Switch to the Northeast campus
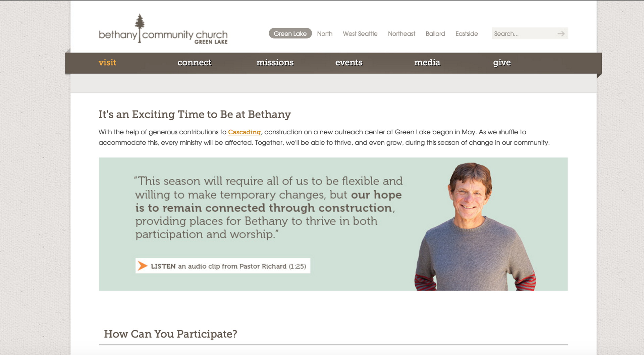The width and height of the screenshot is (644, 355). [401, 34]
